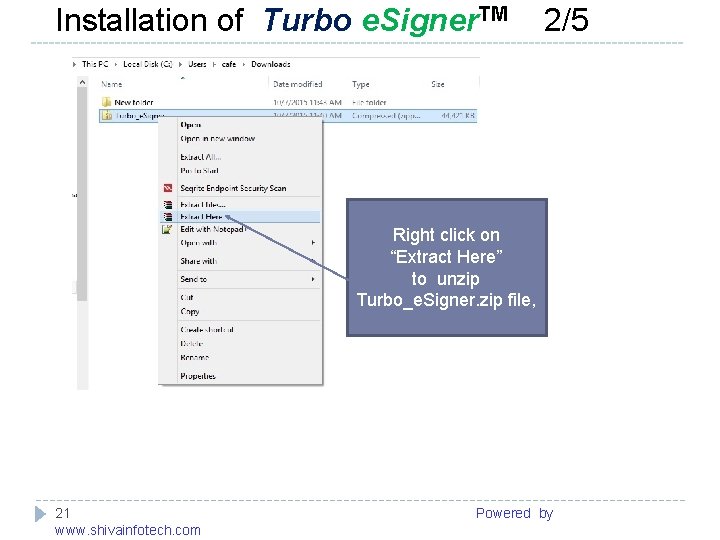Select Pin to Start entry

click(x=199, y=171)
